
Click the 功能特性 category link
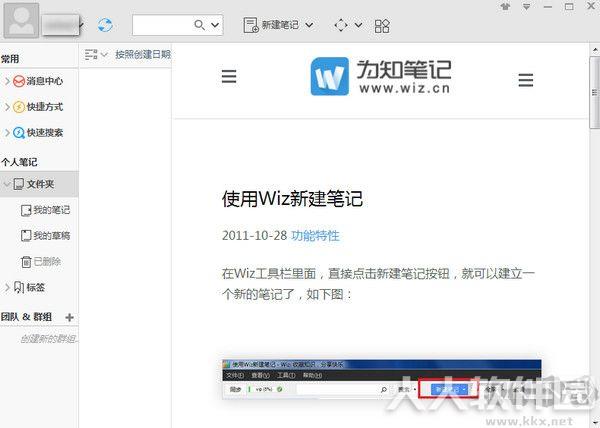click(315, 236)
